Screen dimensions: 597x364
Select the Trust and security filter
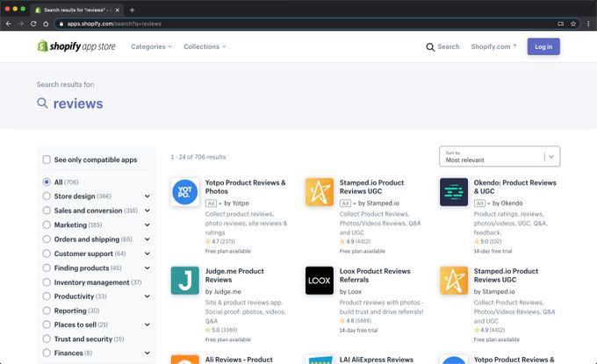click(x=47, y=339)
